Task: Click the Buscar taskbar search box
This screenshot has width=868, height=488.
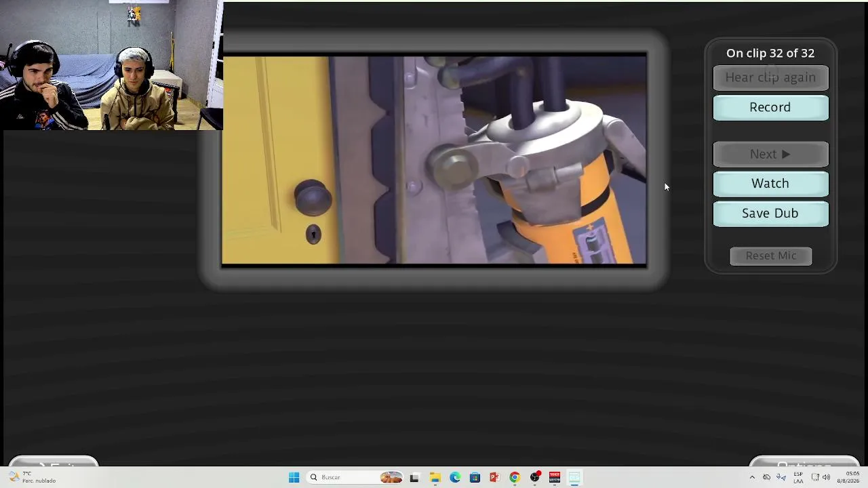Action: point(355,477)
